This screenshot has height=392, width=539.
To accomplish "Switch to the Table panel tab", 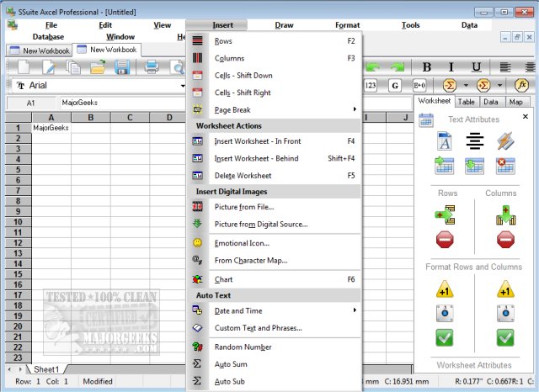I will [x=466, y=102].
